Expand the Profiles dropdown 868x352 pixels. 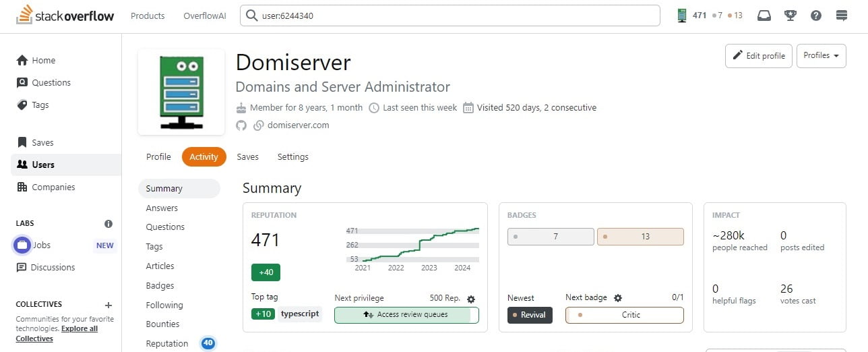click(x=821, y=55)
